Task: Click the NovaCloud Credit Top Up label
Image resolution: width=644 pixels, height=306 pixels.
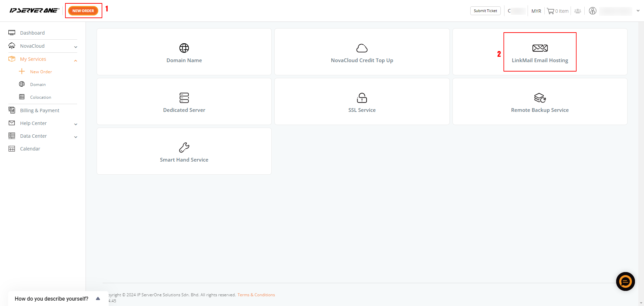Action: pos(362,60)
